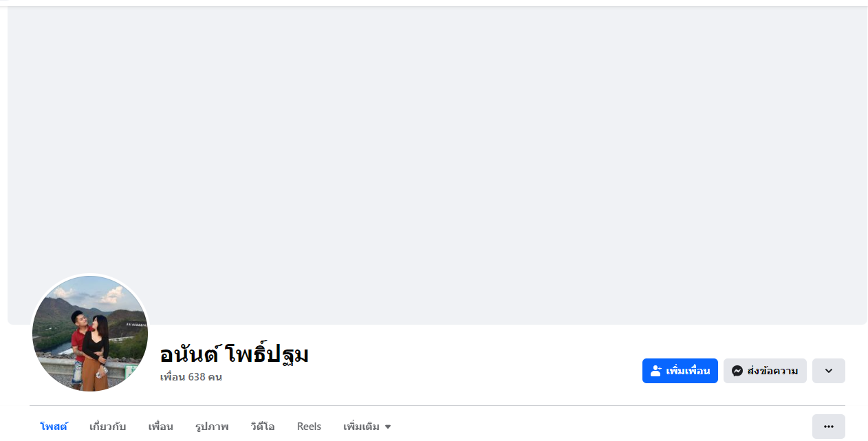Viewport: 868px width, 441px height.
Task: Click the profile name อนันต์ โพธิ์ปฐม
Action: click(x=235, y=354)
